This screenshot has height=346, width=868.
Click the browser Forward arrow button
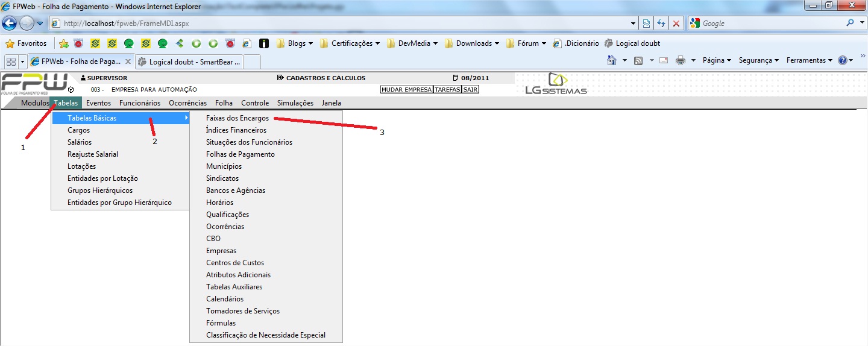27,24
